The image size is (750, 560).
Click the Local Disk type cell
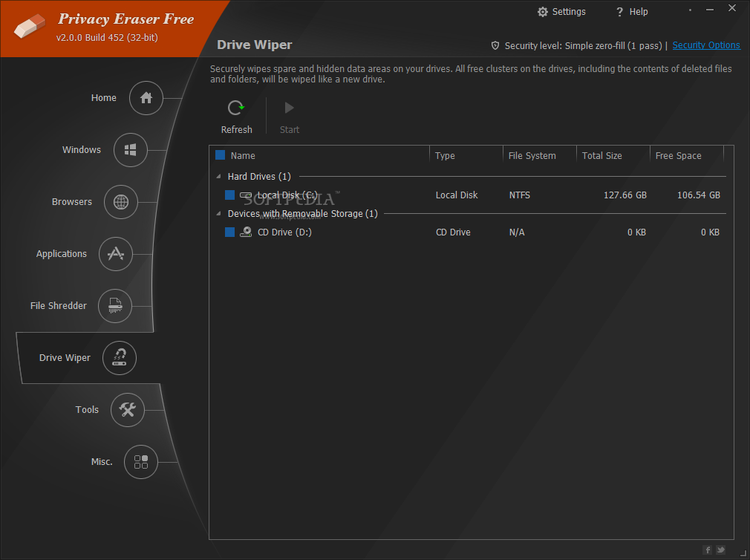pyautogui.click(x=457, y=195)
